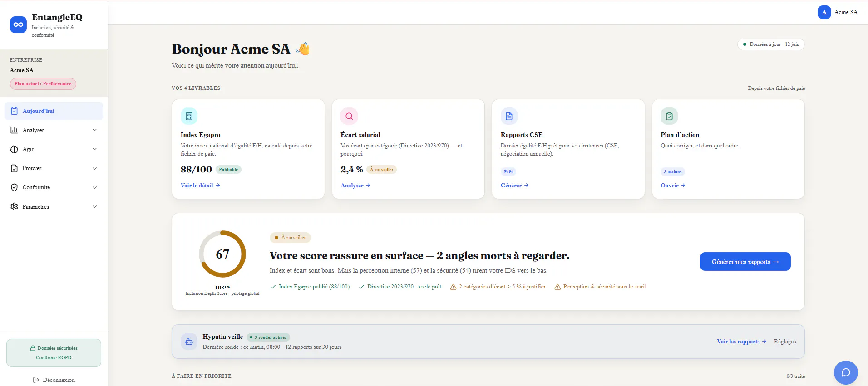Click the Plan actuel : Performance badge
This screenshot has width=868, height=386.
(43, 84)
